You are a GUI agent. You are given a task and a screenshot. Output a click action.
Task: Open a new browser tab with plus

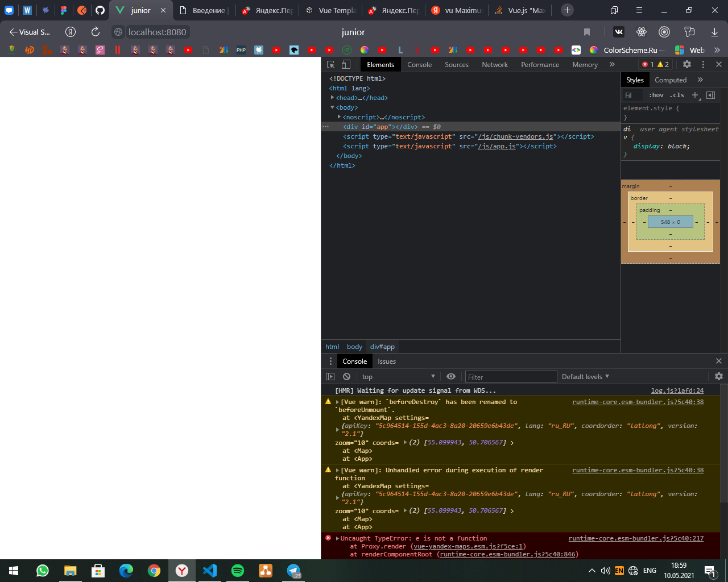pos(567,10)
